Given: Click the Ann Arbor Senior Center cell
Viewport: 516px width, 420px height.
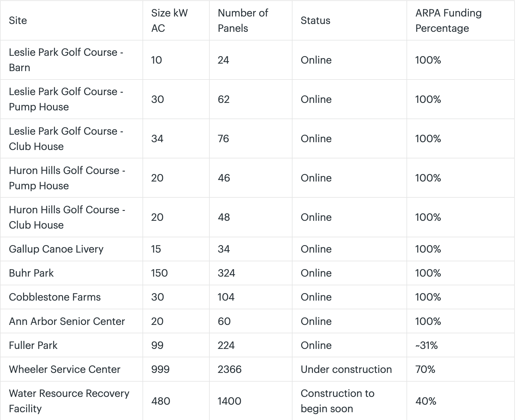Looking at the screenshot, I should tap(71, 321).
